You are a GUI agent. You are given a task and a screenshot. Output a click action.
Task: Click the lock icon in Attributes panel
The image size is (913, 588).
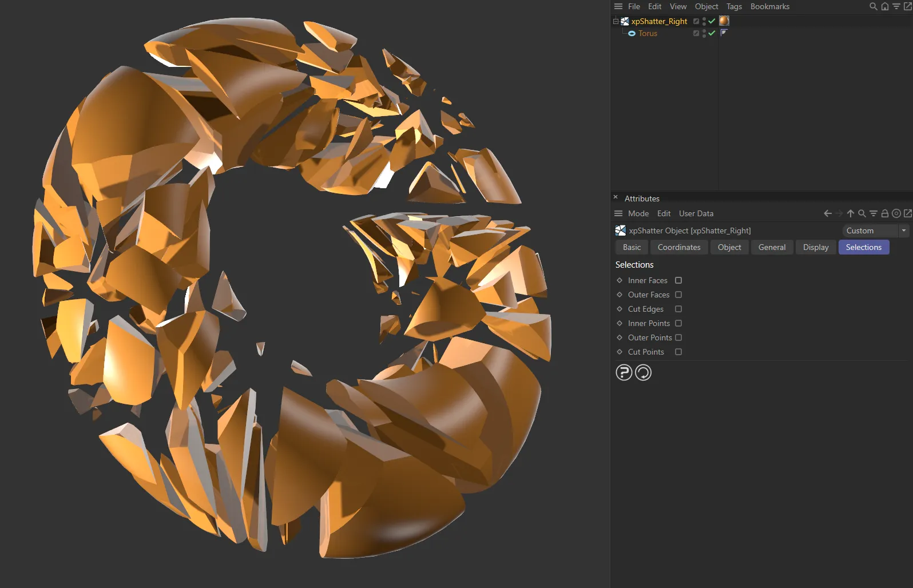(884, 213)
